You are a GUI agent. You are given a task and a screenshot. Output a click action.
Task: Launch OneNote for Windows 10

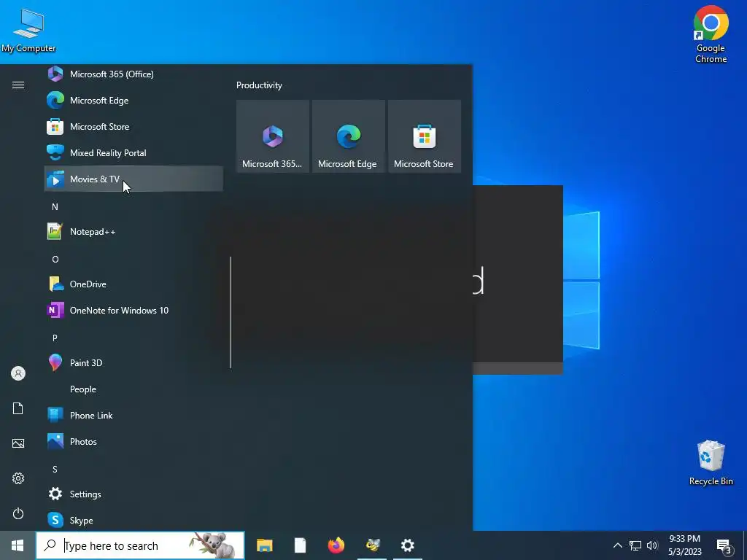click(x=133, y=310)
